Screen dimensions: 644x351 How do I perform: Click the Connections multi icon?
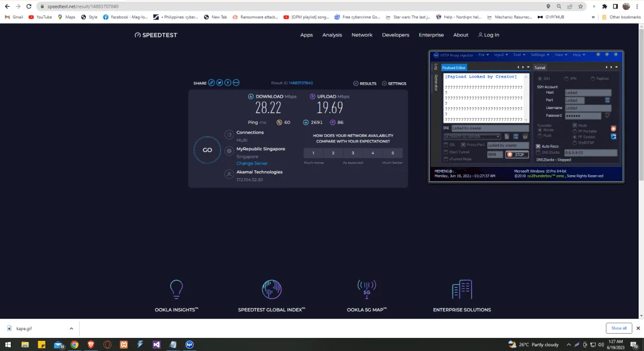point(229,135)
